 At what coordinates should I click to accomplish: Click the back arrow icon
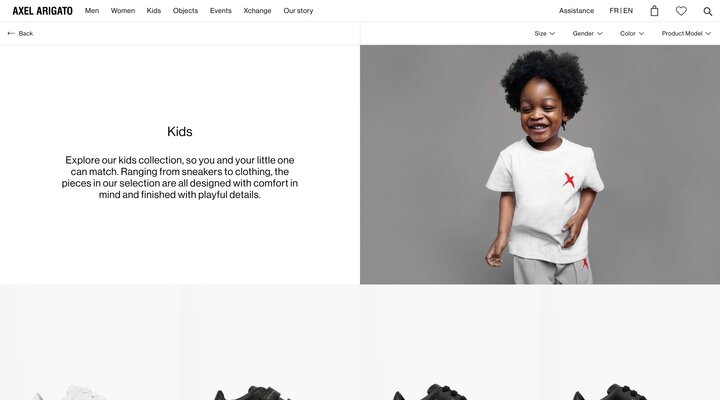coord(11,34)
